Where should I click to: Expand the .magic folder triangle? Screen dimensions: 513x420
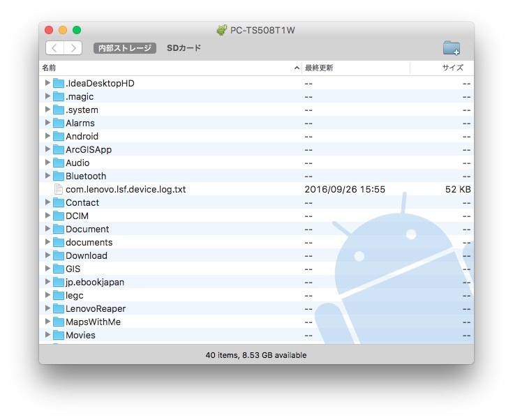coord(47,96)
